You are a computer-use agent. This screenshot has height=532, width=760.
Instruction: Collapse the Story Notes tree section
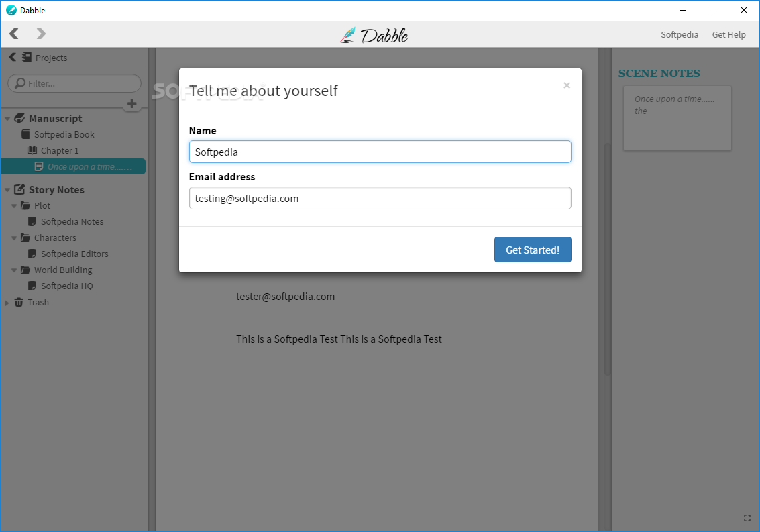(7, 190)
